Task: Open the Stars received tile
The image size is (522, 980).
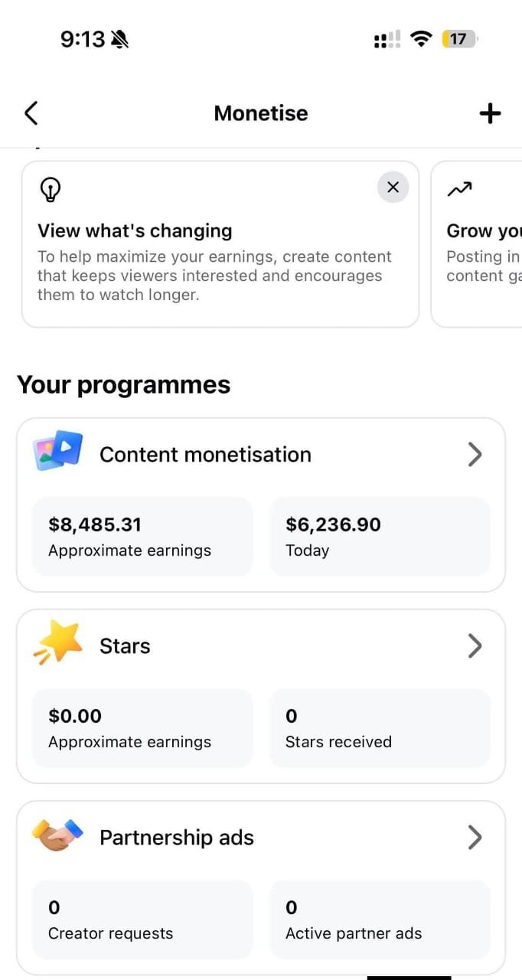Action: [380, 728]
